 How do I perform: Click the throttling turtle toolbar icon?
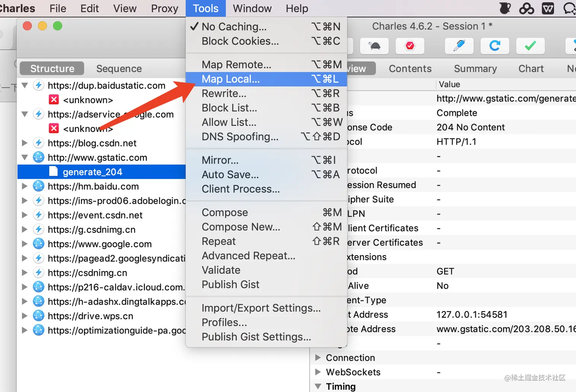click(374, 46)
